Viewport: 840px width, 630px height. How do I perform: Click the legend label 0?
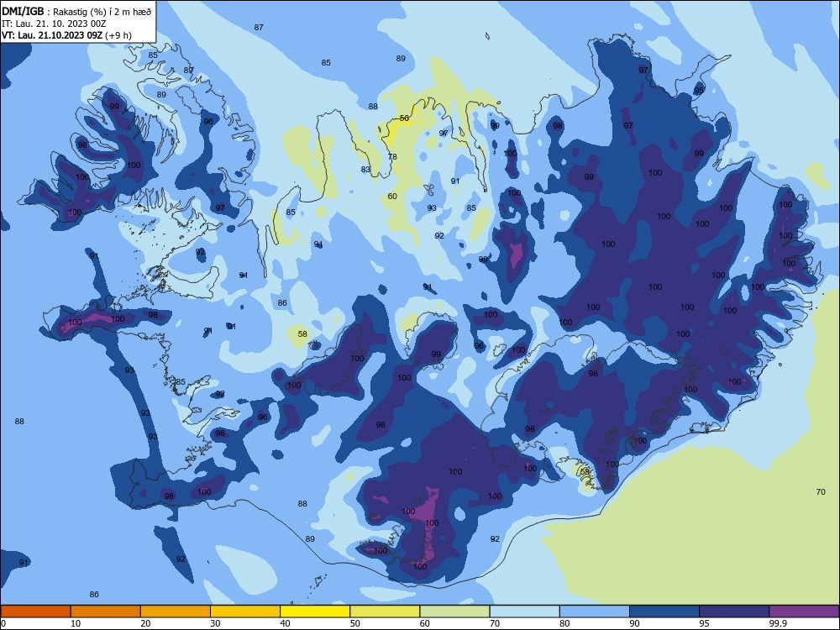[x=3, y=623]
